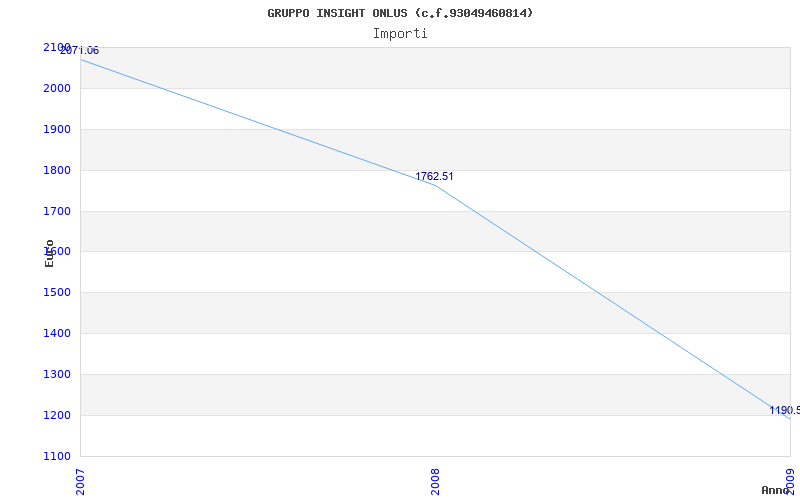
Task: Click the chart title GRUPPO INSIGHT ONLUS
Action: pos(400,13)
